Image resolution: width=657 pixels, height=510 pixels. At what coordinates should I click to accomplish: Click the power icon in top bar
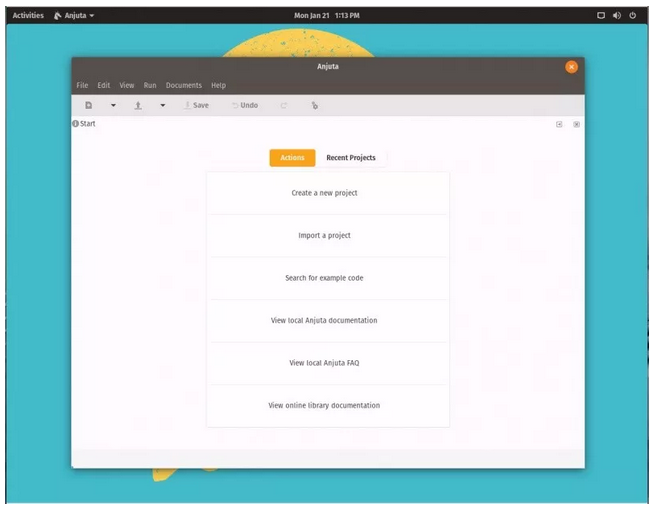[633, 16]
